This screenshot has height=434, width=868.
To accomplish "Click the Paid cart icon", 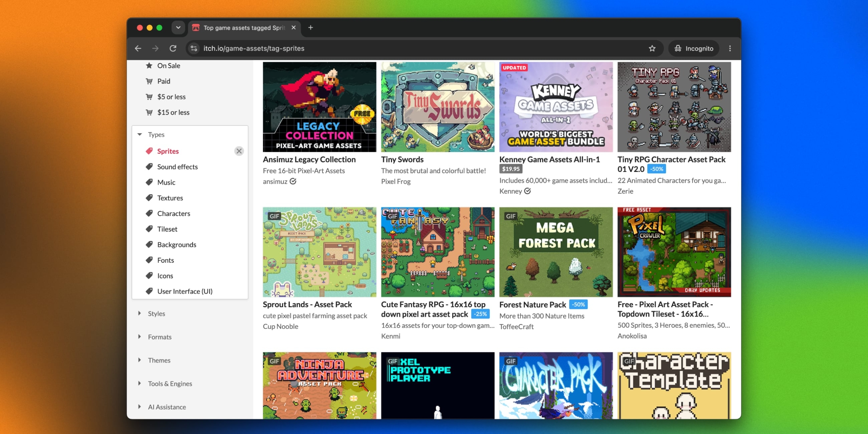I will pyautogui.click(x=149, y=81).
